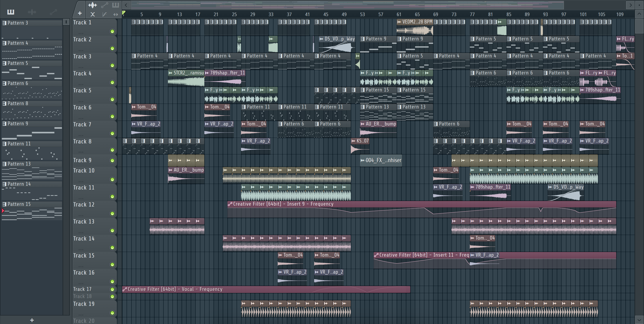Click the Track 13 name header
The width and height of the screenshot is (644, 324).
(84, 222)
